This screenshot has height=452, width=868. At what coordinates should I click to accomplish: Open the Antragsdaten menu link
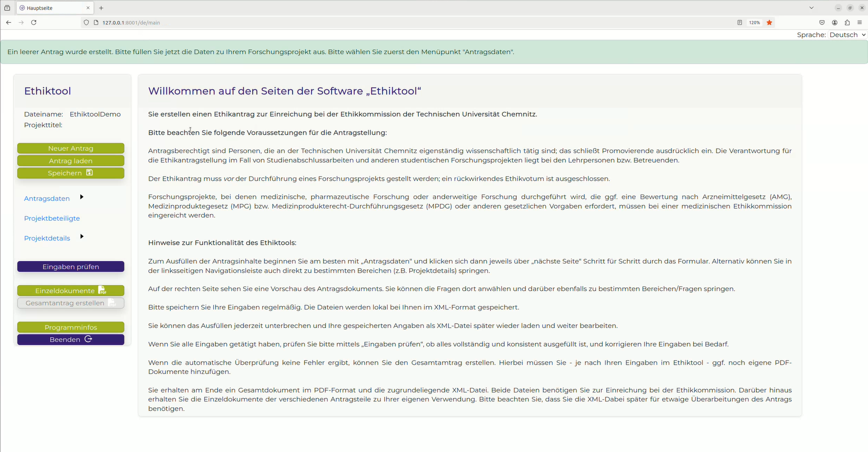(47, 198)
